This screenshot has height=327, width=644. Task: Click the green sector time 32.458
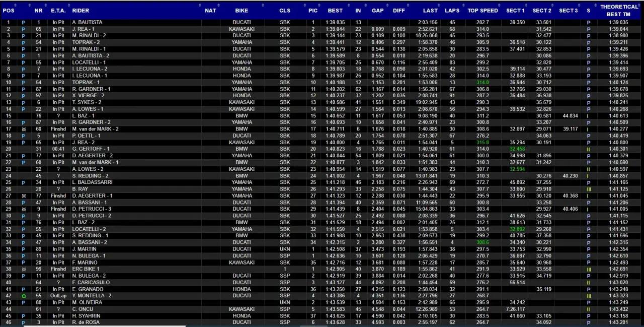517,149
